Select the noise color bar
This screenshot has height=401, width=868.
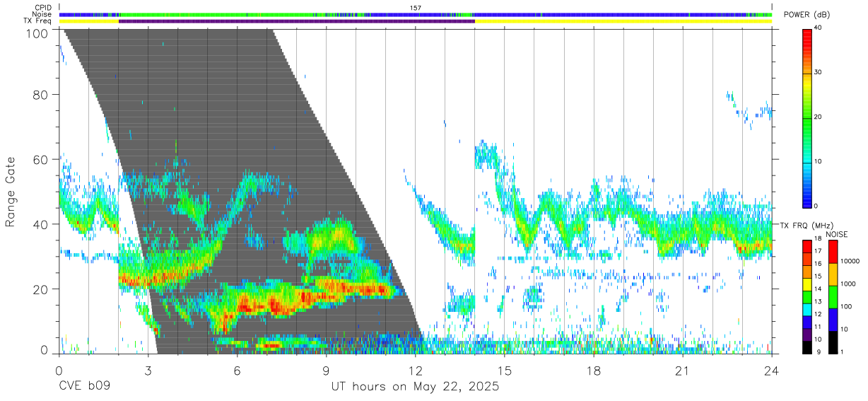pyautogui.click(x=833, y=296)
